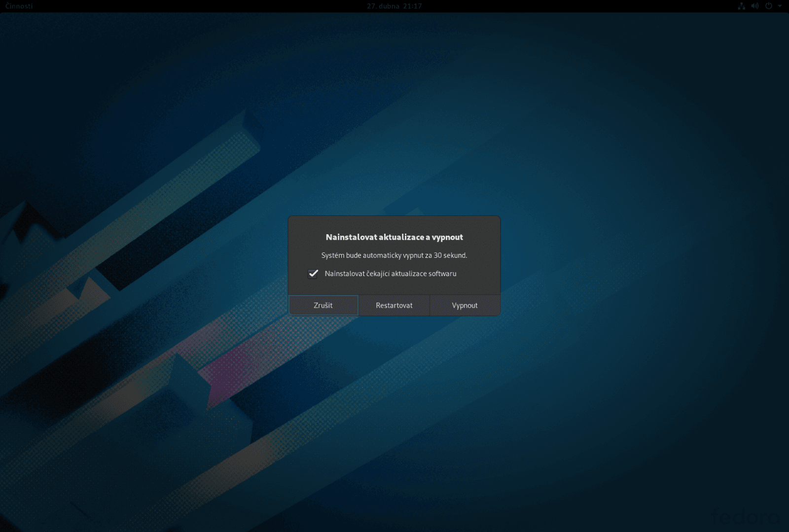
Task: Choose Restartovat to reboot the system
Action: pyautogui.click(x=394, y=305)
